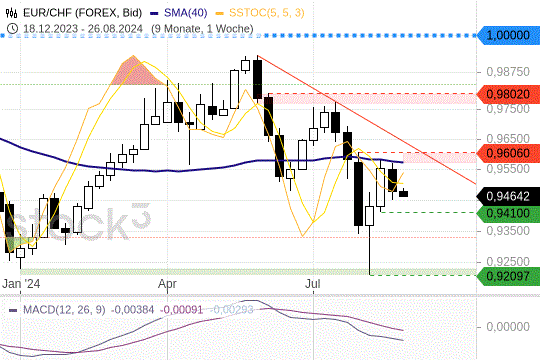This screenshot has height=360, width=540.
Task: Click the black 0,94642 current price label
Action: click(x=508, y=196)
